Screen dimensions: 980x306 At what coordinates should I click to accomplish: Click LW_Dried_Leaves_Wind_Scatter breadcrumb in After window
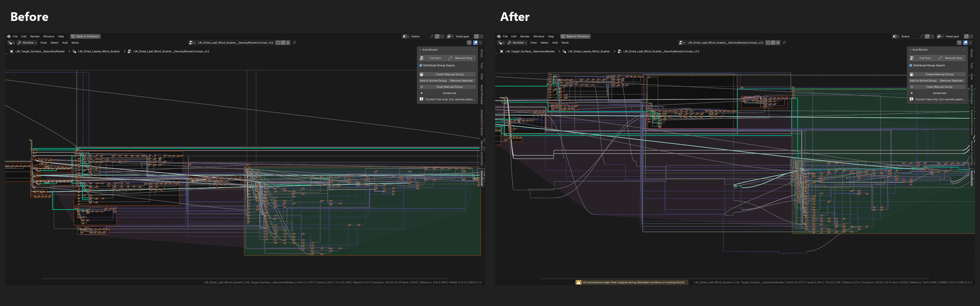pyautogui.click(x=589, y=52)
